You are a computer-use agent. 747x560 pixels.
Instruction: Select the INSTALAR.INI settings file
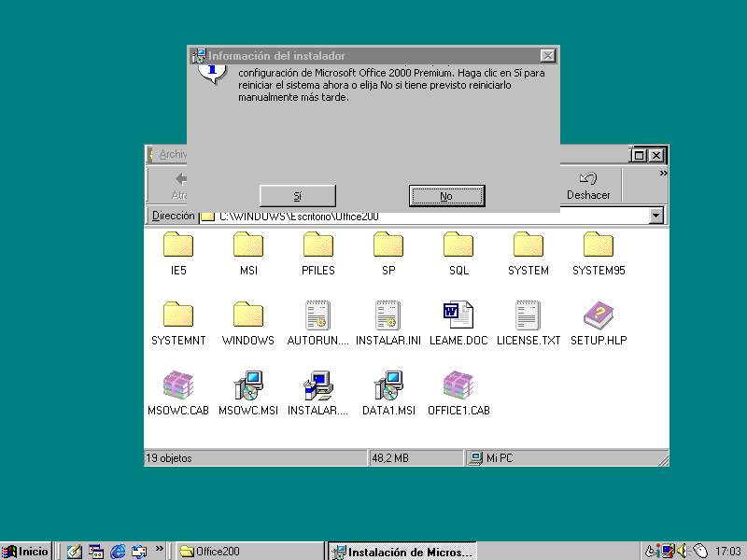[388, 316]
